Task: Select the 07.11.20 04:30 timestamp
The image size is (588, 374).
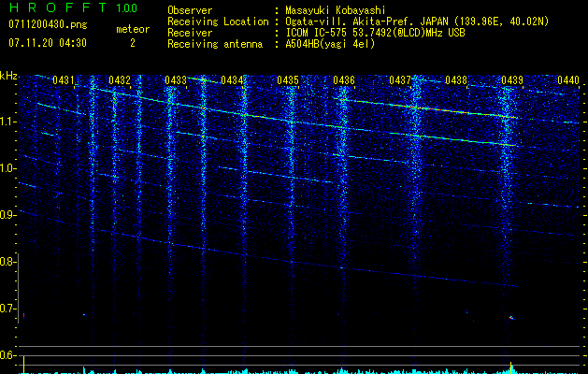Action: point(47,43)
